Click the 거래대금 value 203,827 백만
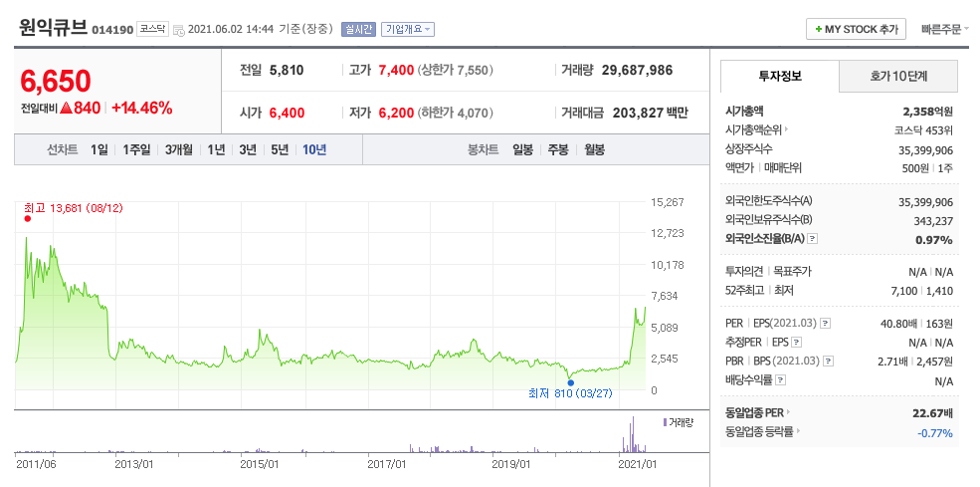The height and width of the screenshot is (487, 980). click(650, 114)
